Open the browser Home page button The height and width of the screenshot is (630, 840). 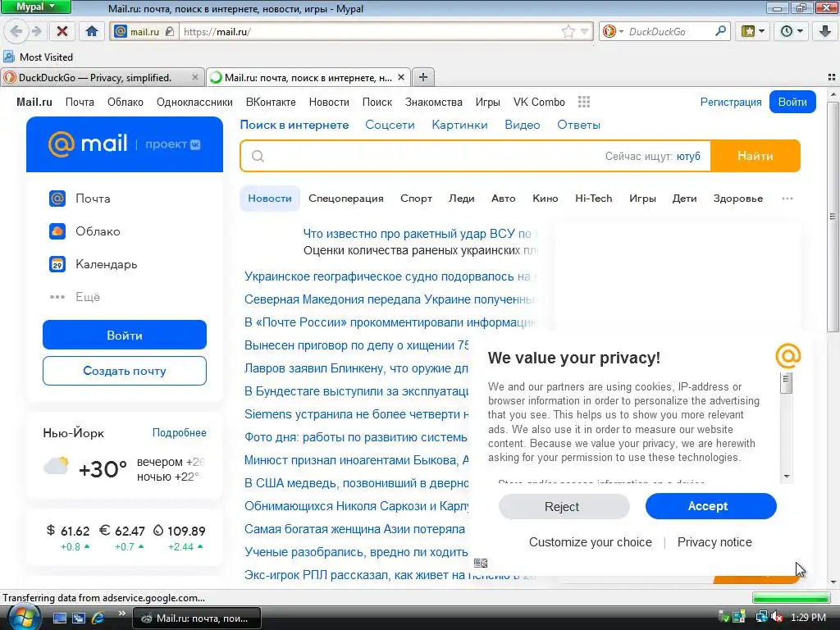pyautogui.click(x=92, y=31)
